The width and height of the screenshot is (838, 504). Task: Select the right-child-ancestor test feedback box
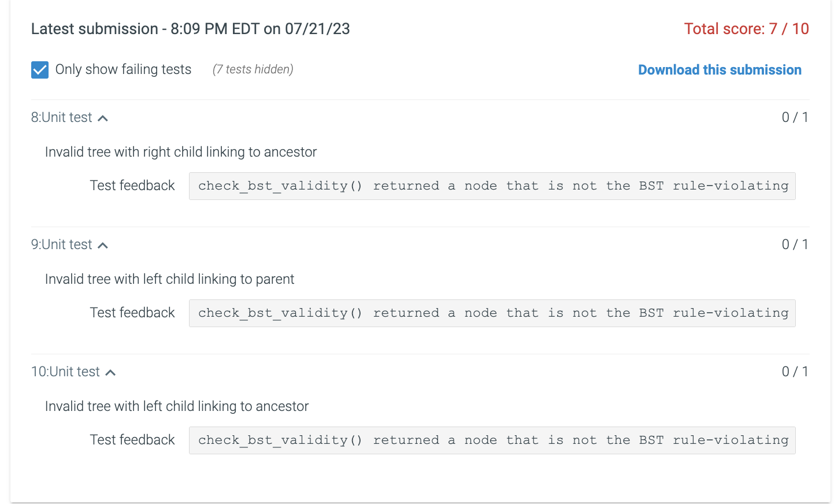tap(492, 186)
